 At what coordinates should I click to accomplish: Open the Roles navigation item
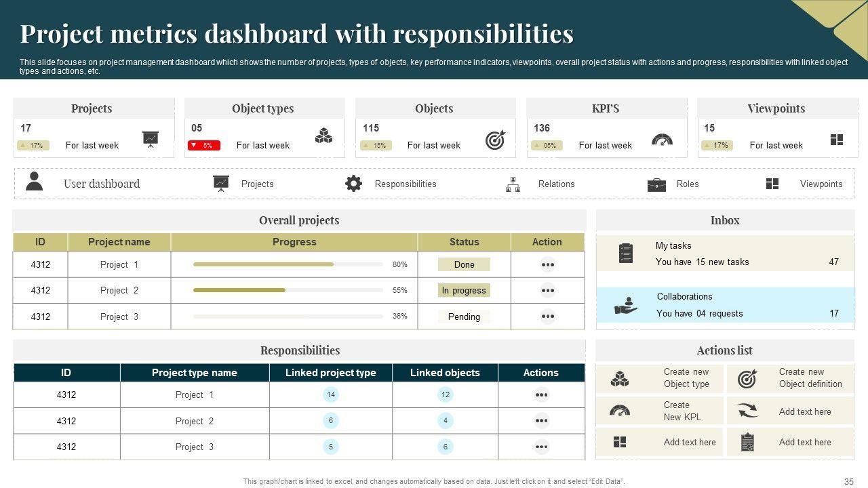[x=688, y=184]
